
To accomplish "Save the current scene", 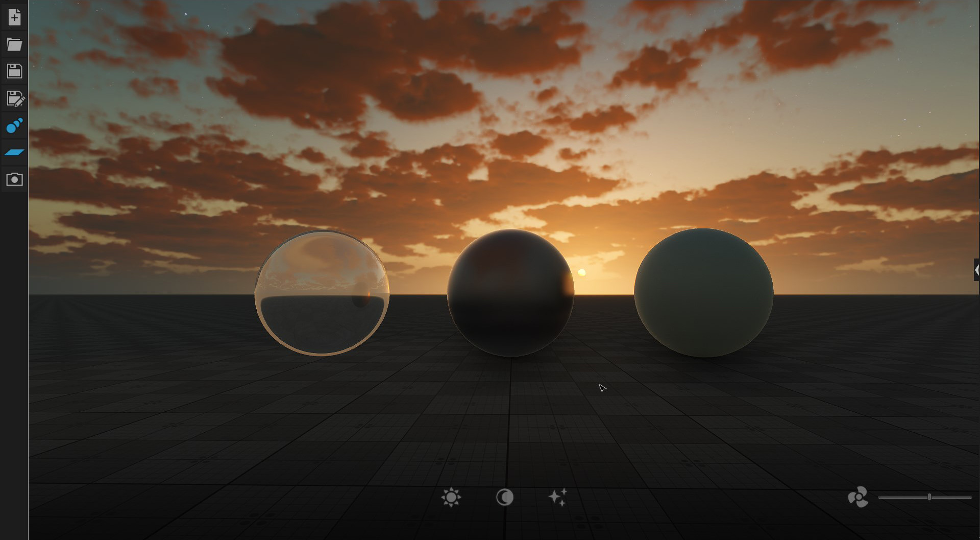I will [x=14, y=71].
